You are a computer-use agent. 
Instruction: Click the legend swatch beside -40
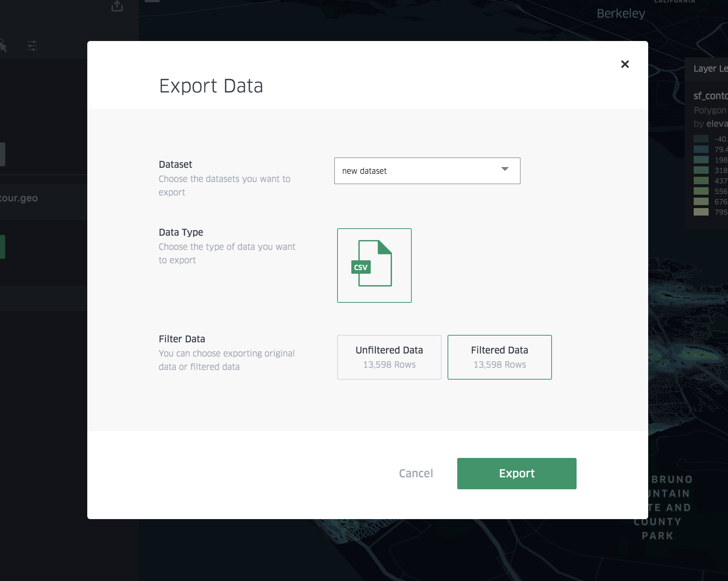coord(701,139)
